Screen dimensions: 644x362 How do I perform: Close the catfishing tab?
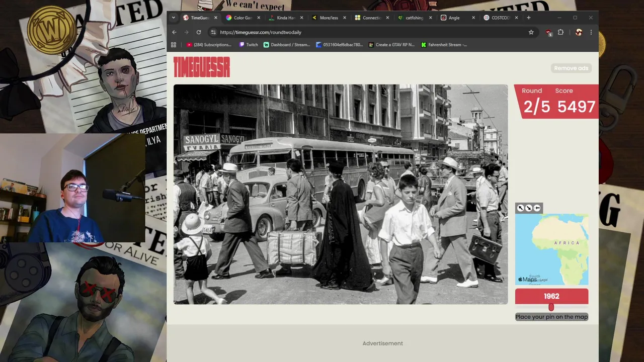tap(430, 18)
